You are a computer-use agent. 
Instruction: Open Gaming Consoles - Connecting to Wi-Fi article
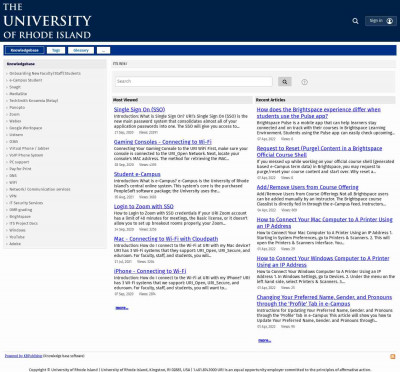(163, 142)
